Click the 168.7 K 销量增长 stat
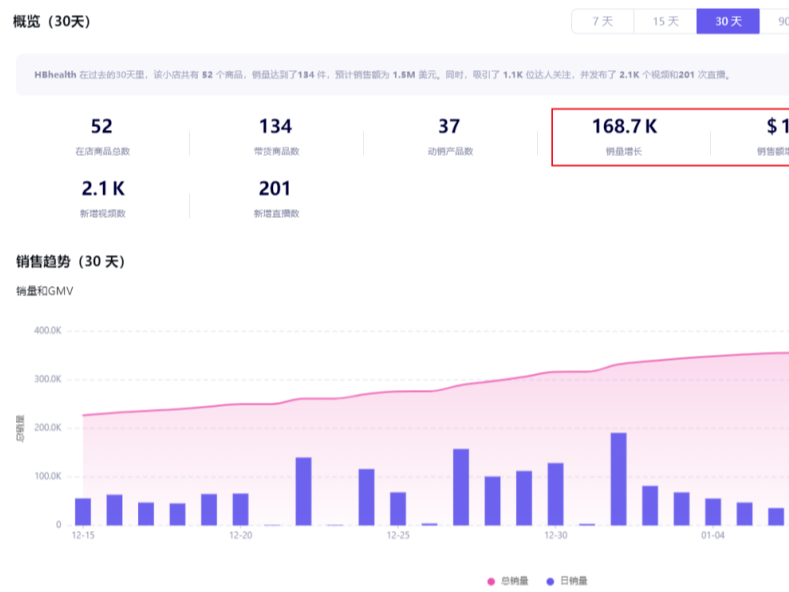 pos(624,136)
